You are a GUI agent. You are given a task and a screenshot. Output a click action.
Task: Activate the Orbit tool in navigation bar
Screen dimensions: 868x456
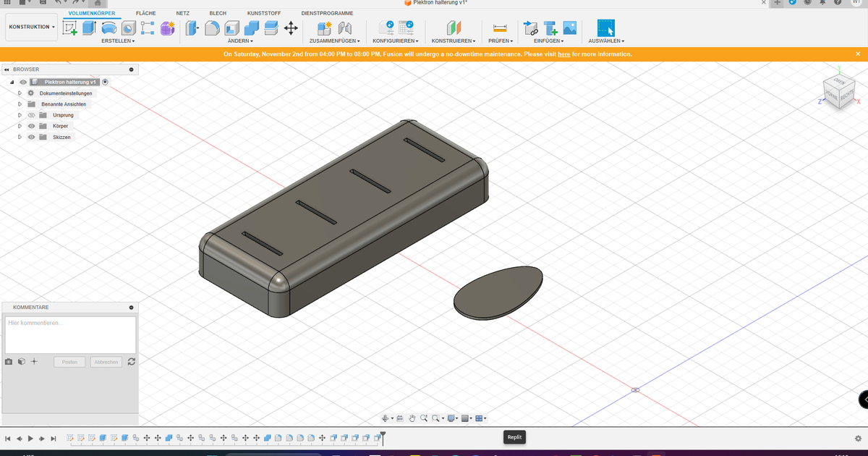click(x=384, y=418)
